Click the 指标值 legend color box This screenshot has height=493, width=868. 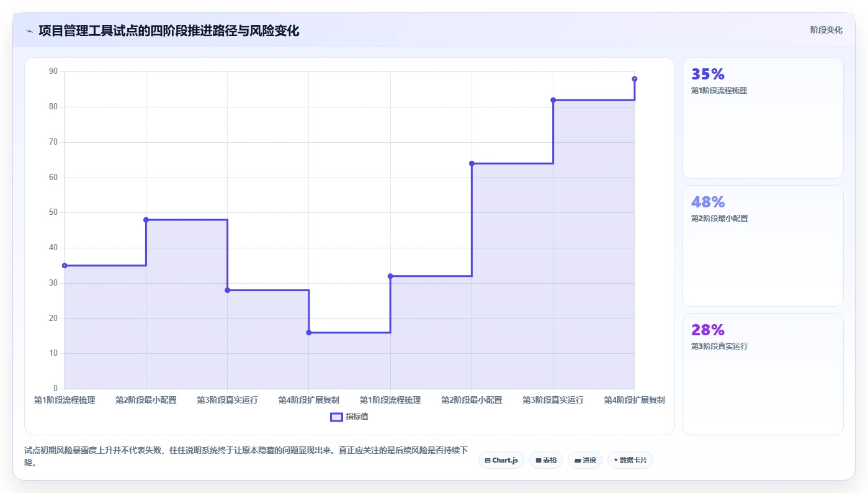[x=336, y=417]
